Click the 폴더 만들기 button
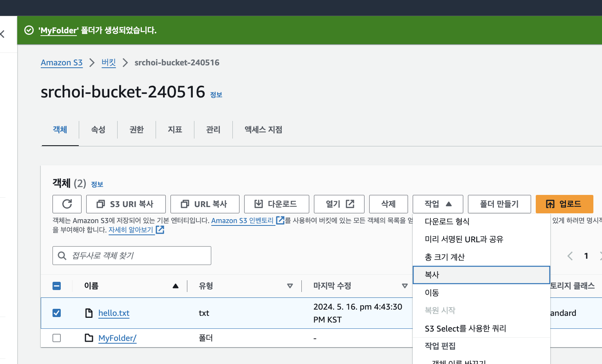The image size is (602, 364). 499,204
